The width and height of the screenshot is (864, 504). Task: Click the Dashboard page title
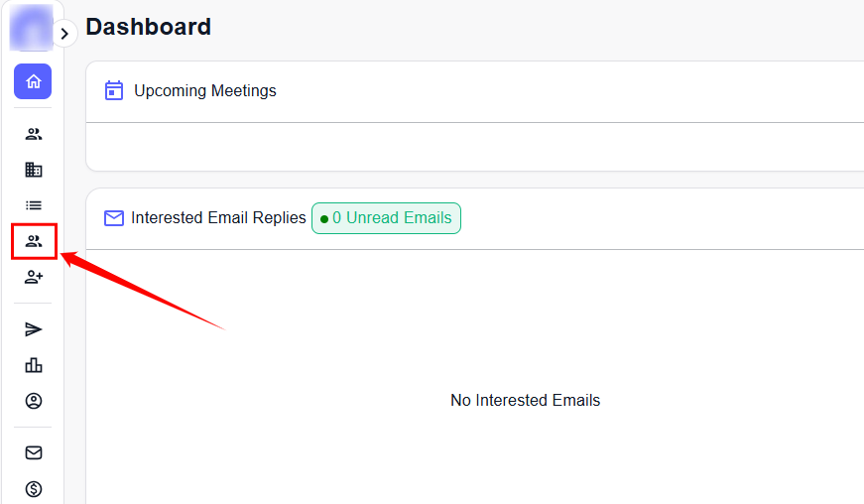[148, 27]
